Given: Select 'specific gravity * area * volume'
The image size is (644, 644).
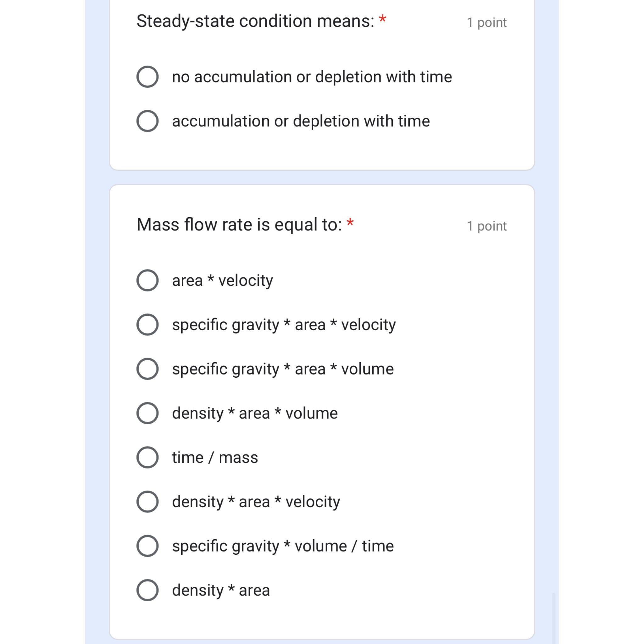Looking at the screenshot, I should tap(282, 369).
